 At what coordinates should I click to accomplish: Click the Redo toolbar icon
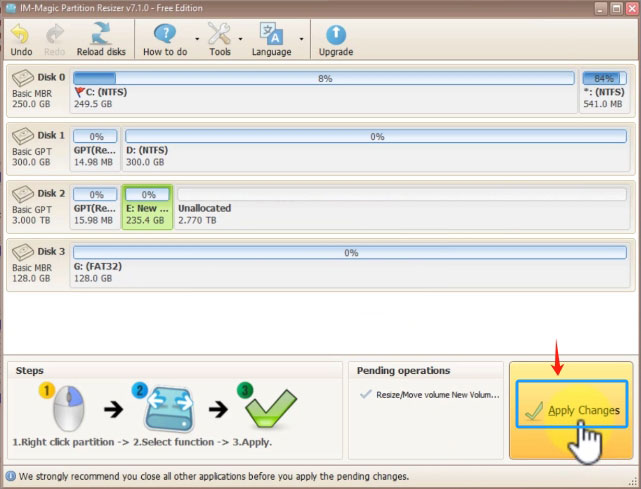click(54, 34)
